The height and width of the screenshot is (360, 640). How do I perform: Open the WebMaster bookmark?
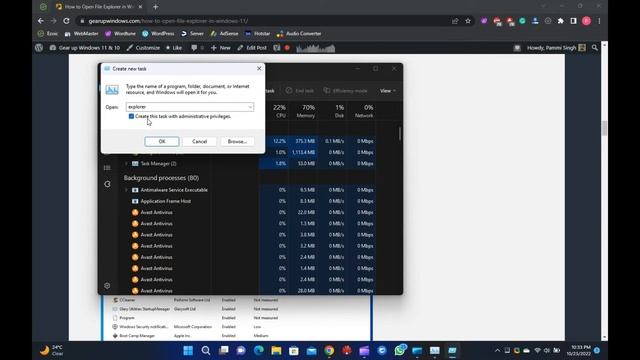82,34
